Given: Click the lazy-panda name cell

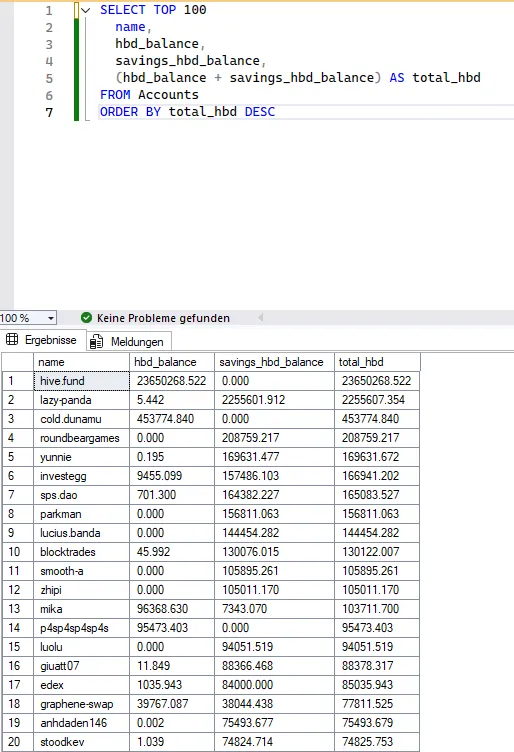Looking at the screenshot, I should point(82,400).
